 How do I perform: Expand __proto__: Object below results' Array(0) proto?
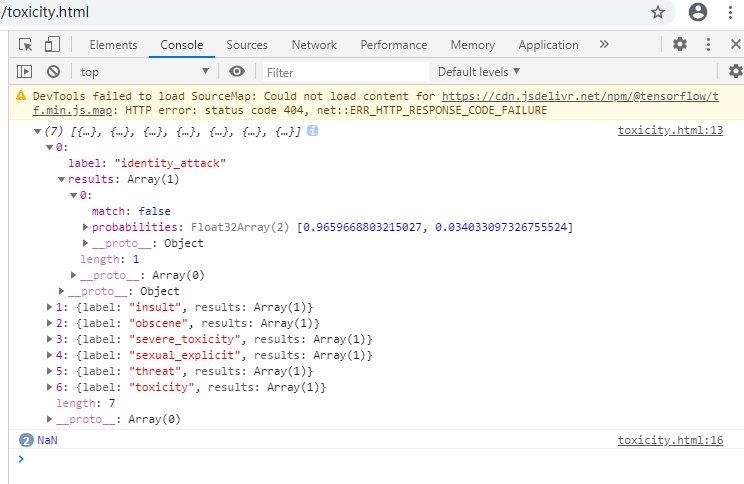coord(62,291)
